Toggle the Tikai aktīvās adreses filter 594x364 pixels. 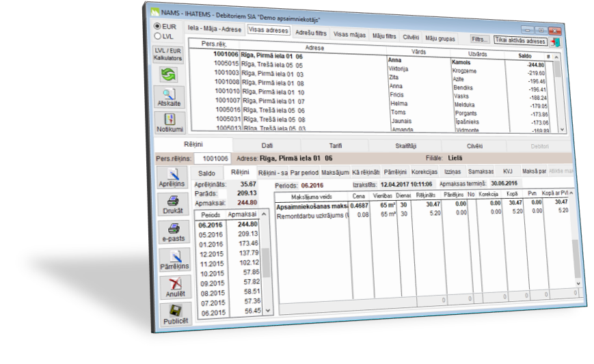520,41
